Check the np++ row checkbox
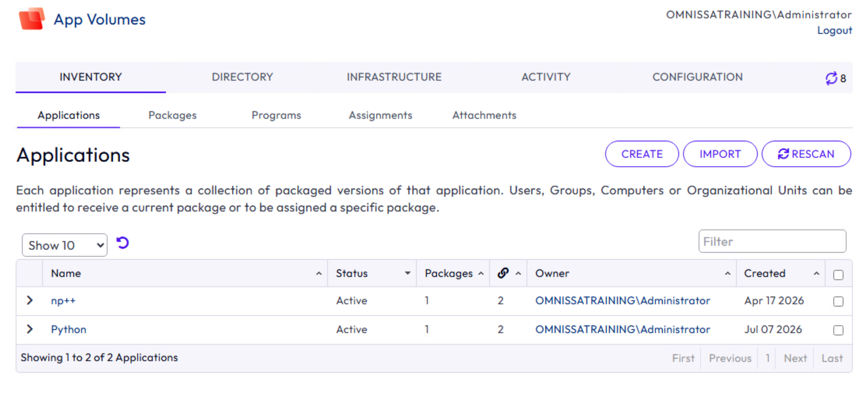 [838, 301]
